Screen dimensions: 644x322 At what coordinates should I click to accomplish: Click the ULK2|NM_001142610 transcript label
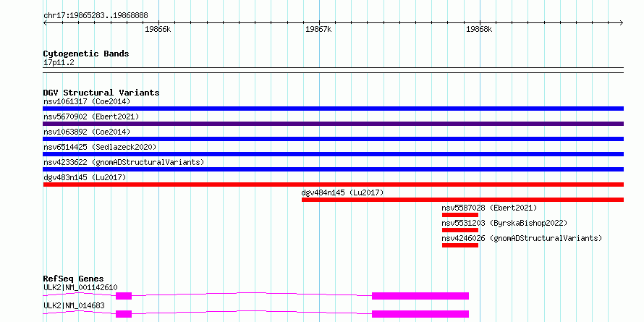click(x=80, y=287)
